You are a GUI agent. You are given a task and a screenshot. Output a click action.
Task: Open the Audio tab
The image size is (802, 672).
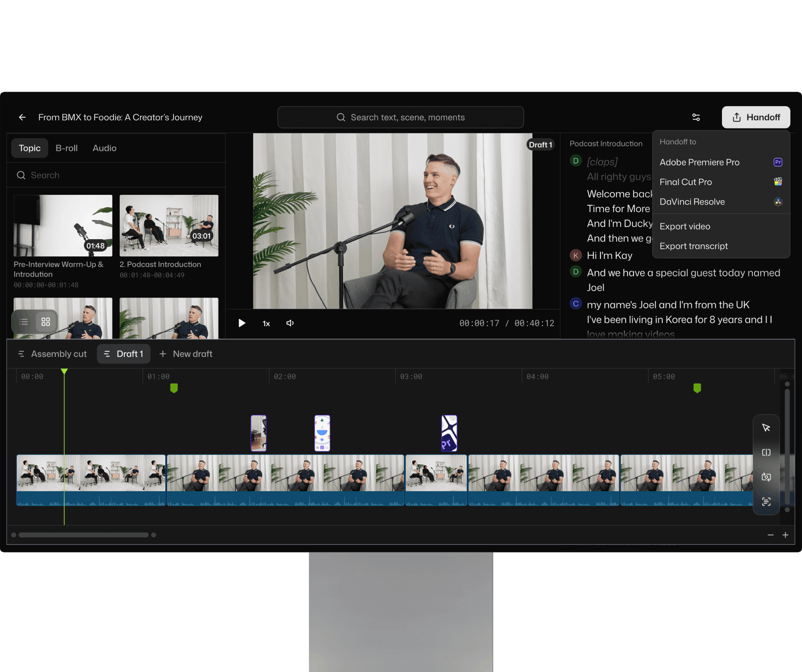coord(104,148)
